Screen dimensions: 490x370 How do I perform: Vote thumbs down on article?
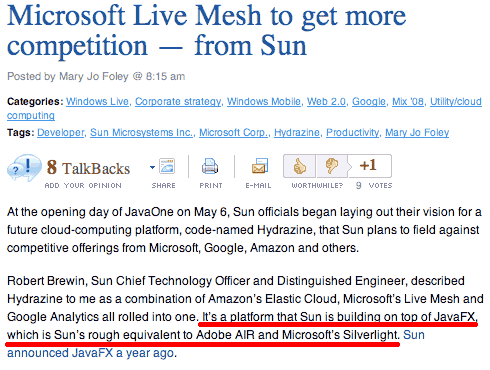(332, 166)
